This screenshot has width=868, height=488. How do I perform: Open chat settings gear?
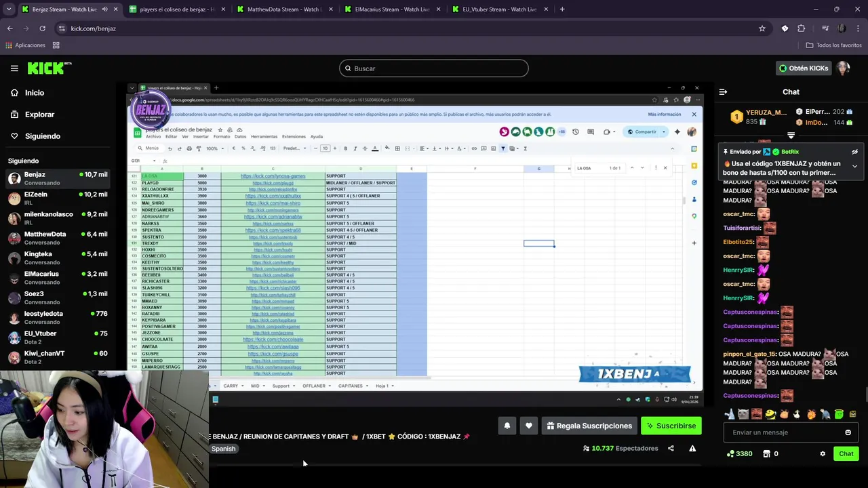[x=823, y=453]
